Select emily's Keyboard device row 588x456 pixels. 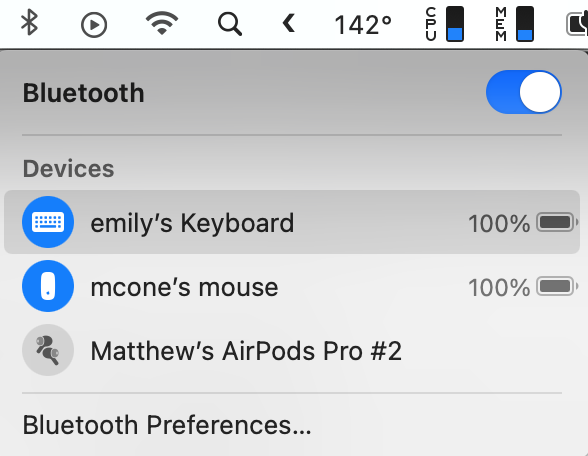pos(292,222)
